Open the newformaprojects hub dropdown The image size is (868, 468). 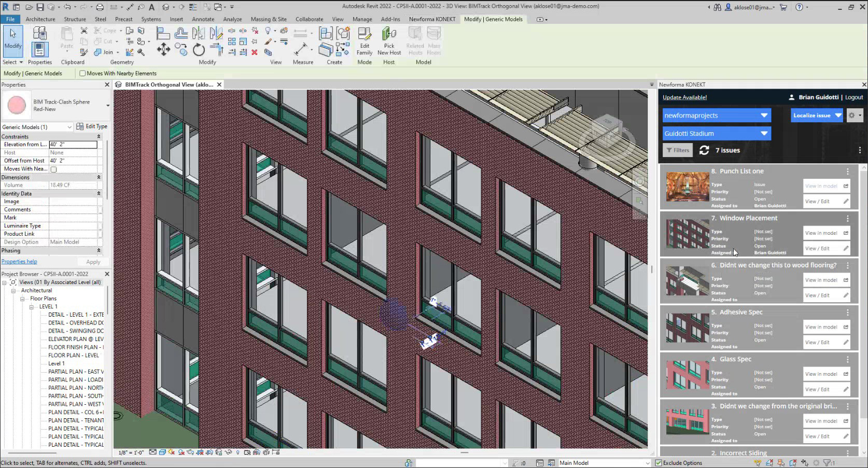coord(717,116)
